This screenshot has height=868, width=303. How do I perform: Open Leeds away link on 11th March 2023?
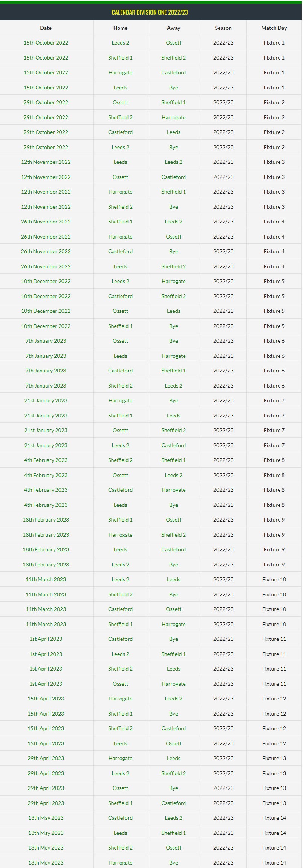[x=173, y=579]
